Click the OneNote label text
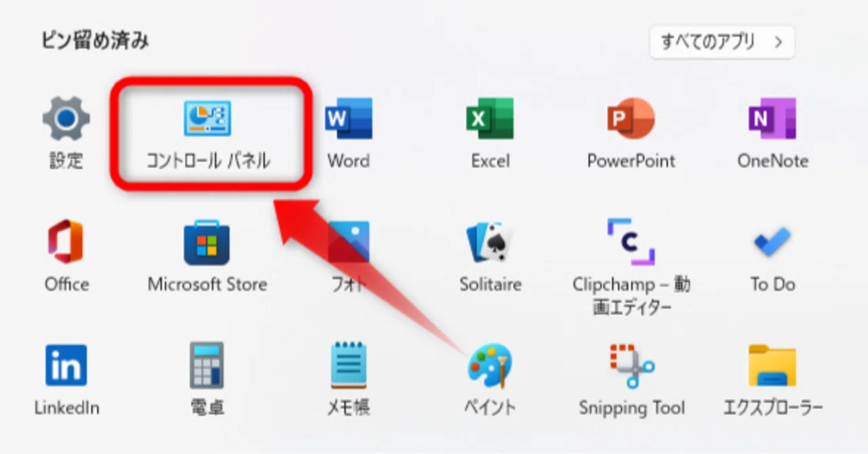Viewport: 868px width, 454px height. (773, 161)
